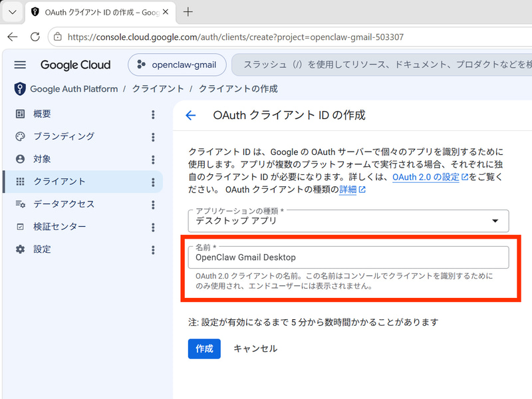Viewport: 532px width, 399px height.
Task: Click the クライアントの作成 breadcrumb text
Action: coord(238,89)
